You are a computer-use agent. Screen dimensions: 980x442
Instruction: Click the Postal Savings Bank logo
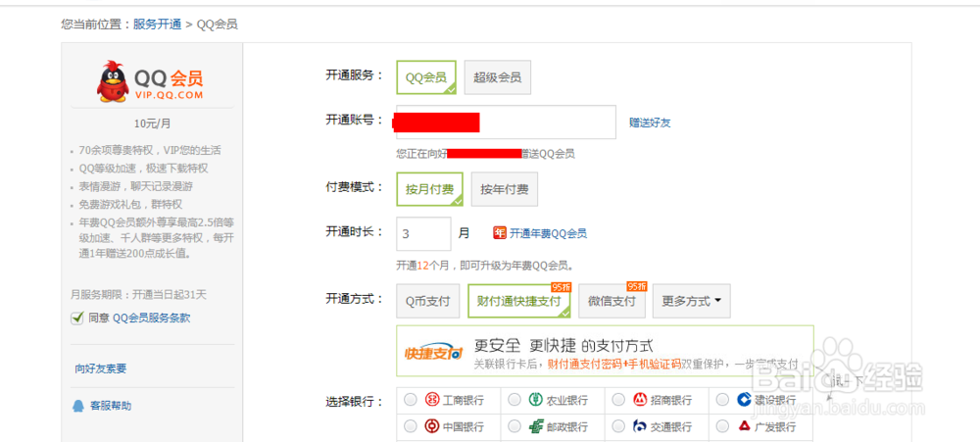536,426
